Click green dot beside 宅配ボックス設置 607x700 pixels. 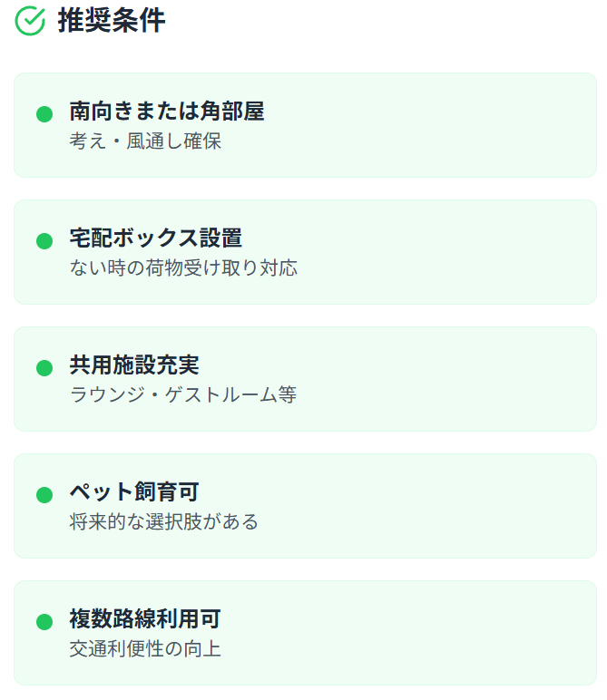44,240
